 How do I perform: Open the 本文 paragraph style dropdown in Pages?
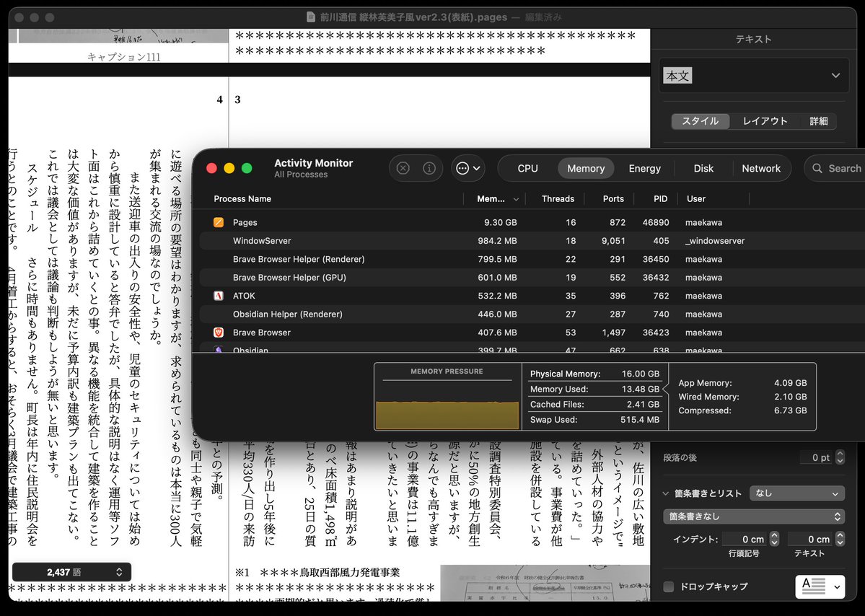(754, 76)
